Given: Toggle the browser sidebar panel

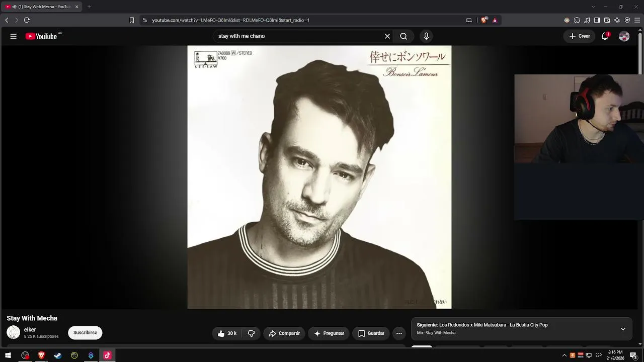Looking at the screenshot, I should (x=597, y=20).
